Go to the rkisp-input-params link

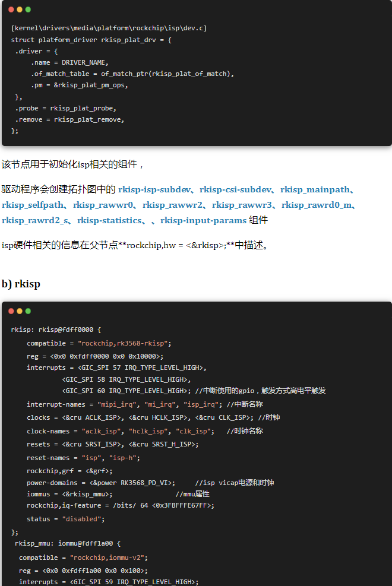[x=203, y=221]
